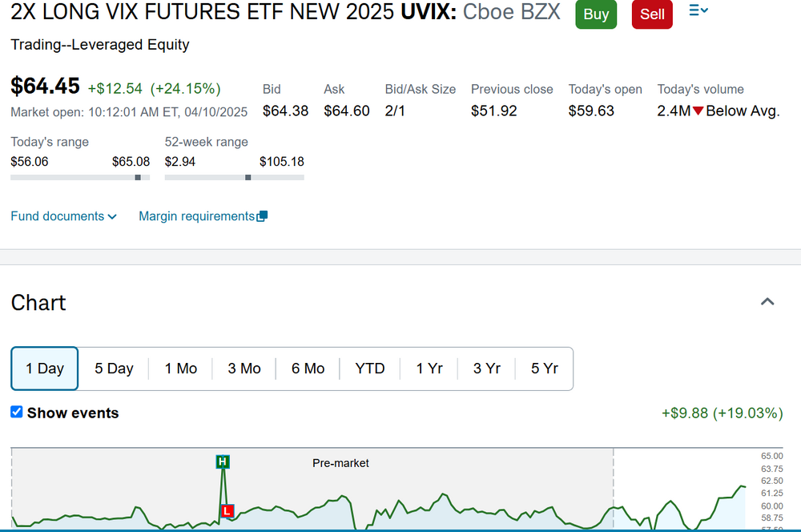Uncheck the Show events checkbox
Screen dimensions: 801x532
[17, 412]
